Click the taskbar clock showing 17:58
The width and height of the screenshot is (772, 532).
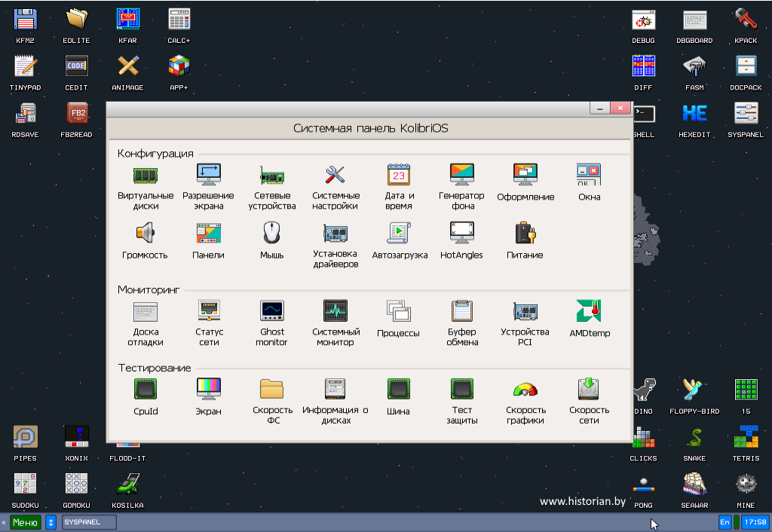[x=755, y=522]
